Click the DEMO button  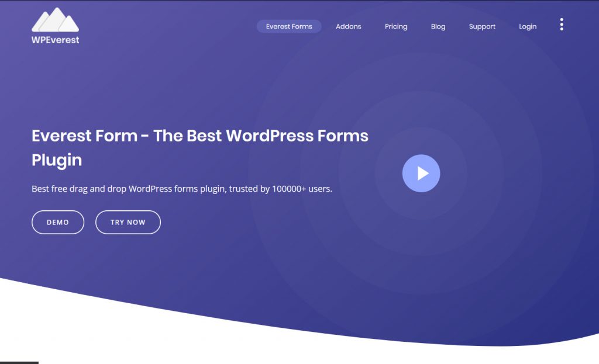[x=58, y=222]
